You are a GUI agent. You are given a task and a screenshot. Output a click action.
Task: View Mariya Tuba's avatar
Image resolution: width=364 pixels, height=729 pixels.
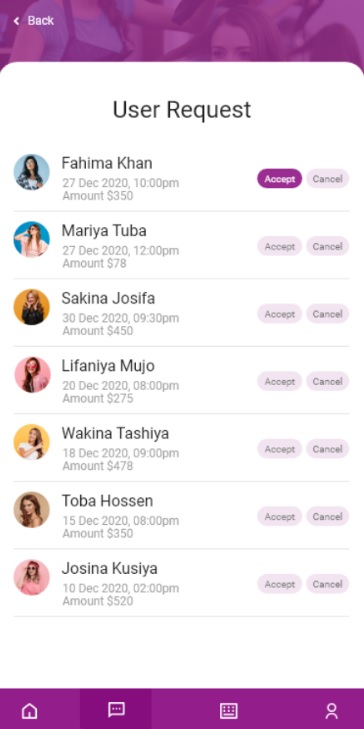tap(32, 239)
